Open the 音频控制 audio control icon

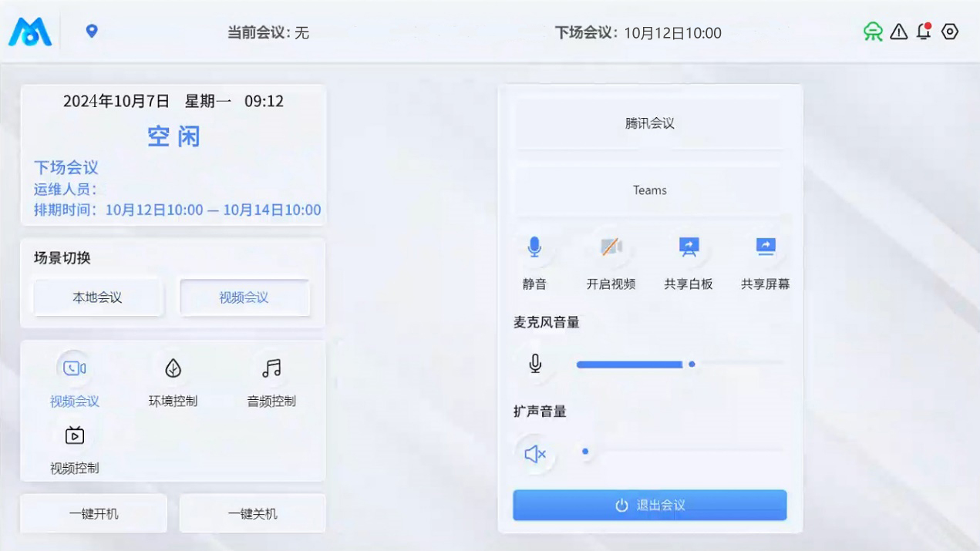[x=271, y=369]
